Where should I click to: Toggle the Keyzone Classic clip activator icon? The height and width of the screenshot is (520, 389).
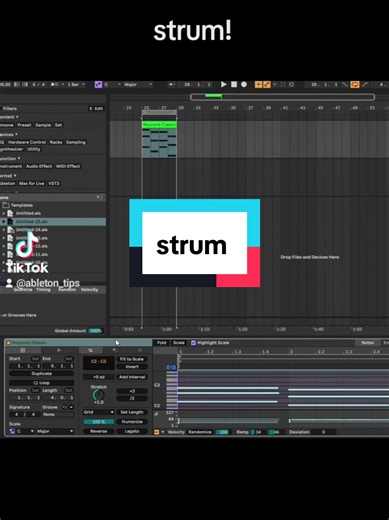point(9,343)
